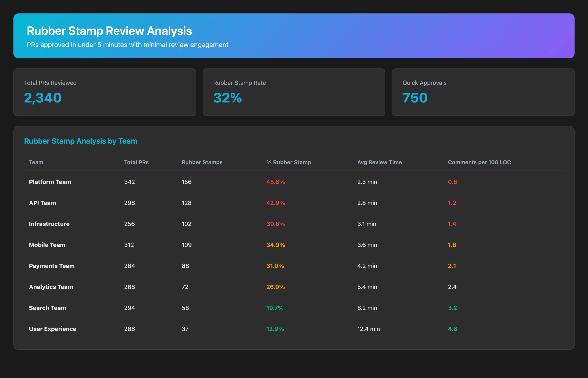Click the 5.4 min review time cell
Screen dimensions: 588x378
(367, 287)
